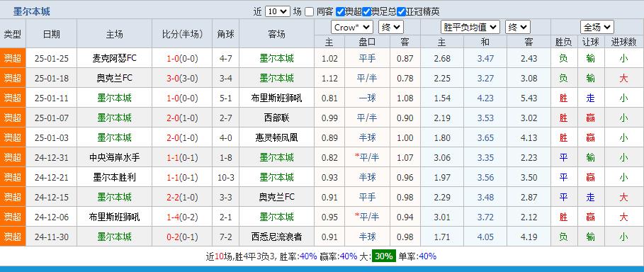
Task: Open 西部联 team link
Action: point(276,118)
